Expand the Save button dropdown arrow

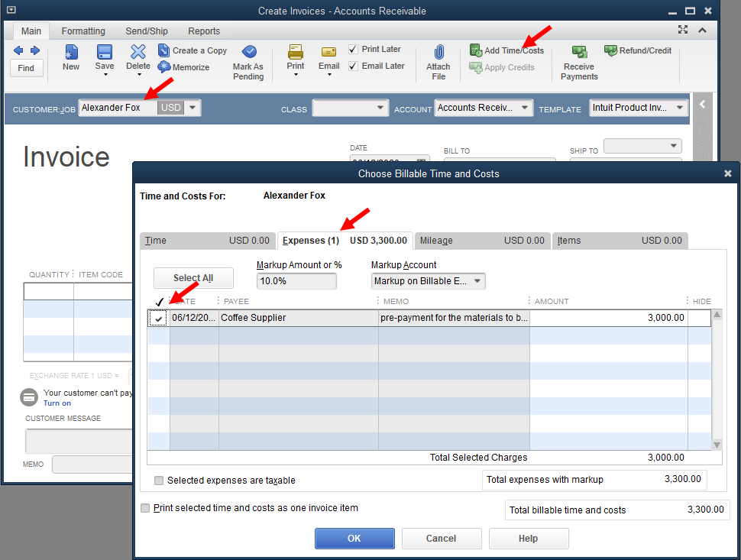(x=105, y=75)
